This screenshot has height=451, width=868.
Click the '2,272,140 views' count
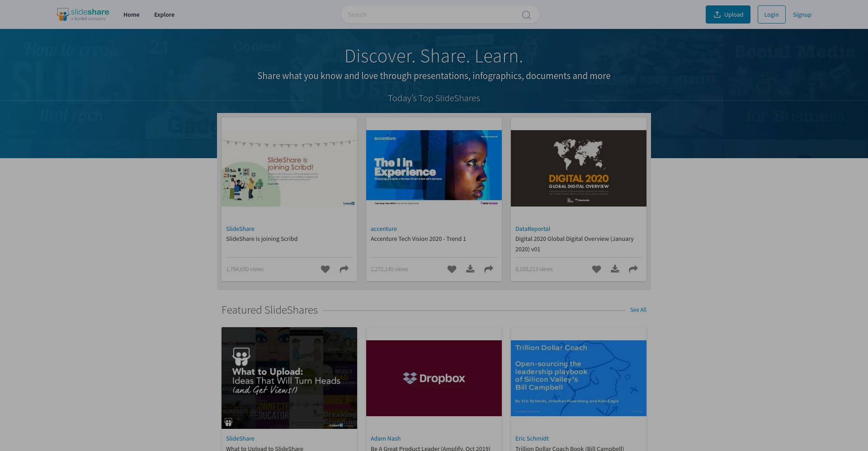[389, 269]
